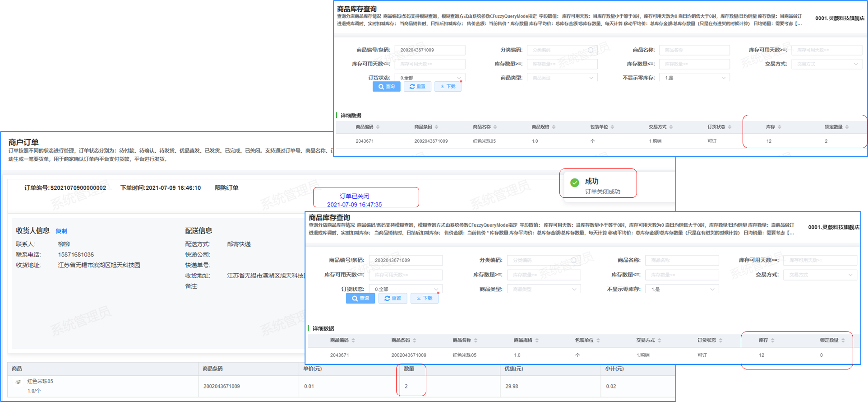The image size is (868, 402).
Task: Click 订货状态 sort icon in upper inventory table
Action: pyautogui.click(x=730, y=127)
